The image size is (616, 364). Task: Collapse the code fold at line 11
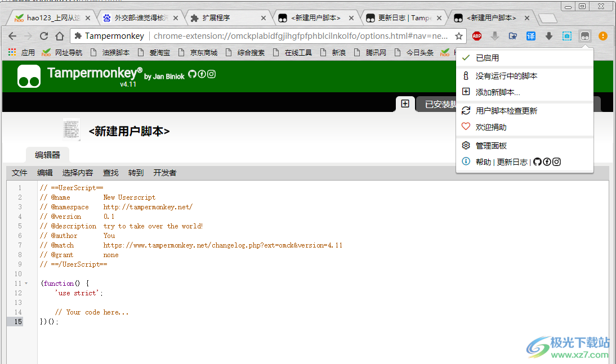coord(26,284)
